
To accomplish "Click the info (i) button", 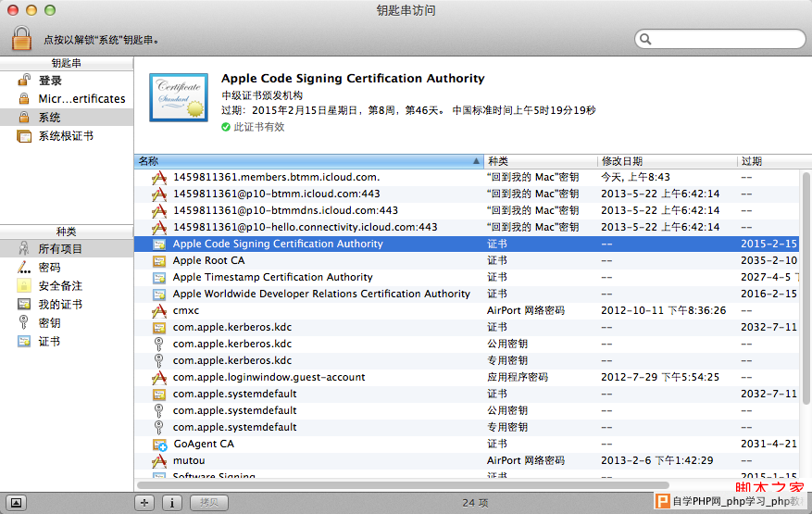I will (172, 503).
